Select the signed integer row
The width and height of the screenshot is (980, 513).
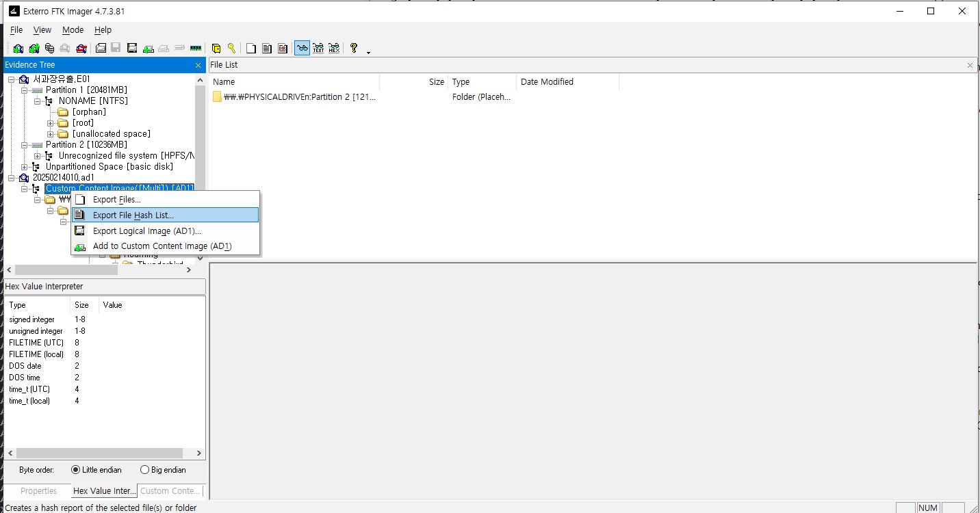[31, 319]
